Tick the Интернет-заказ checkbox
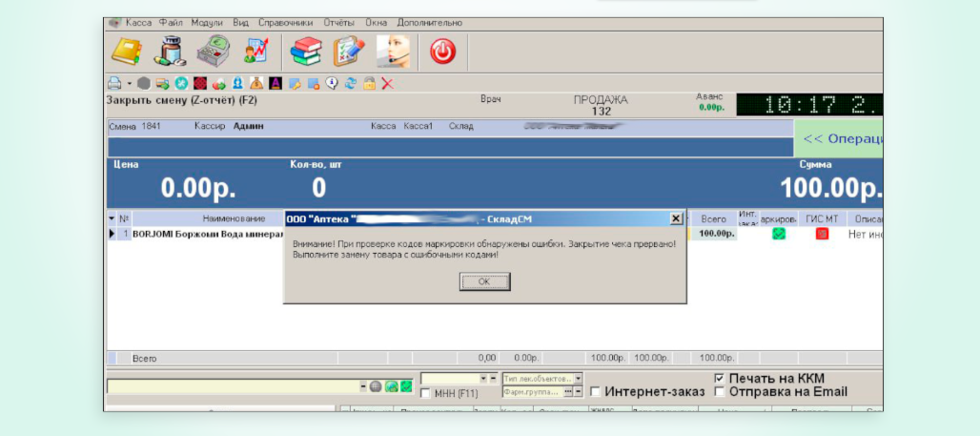Image resolution: width=980 pixels, height=436 pixels. 595,392
